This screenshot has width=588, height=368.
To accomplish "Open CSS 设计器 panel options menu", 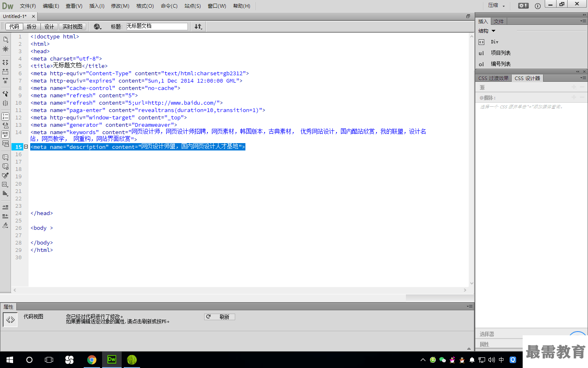I will (x=583, y=78).
